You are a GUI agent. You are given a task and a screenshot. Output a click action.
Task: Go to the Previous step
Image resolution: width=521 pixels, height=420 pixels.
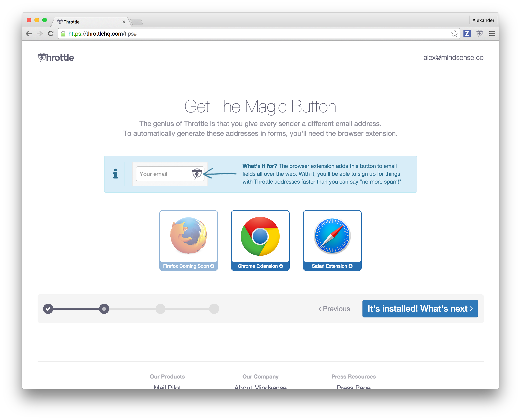pyautogui.click(x=334, y=309)
